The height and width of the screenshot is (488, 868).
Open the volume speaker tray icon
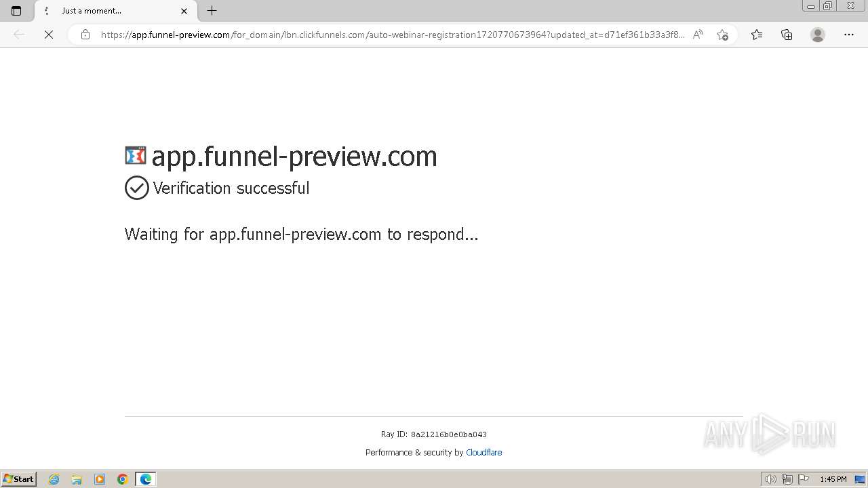click(x=770, y=479)
